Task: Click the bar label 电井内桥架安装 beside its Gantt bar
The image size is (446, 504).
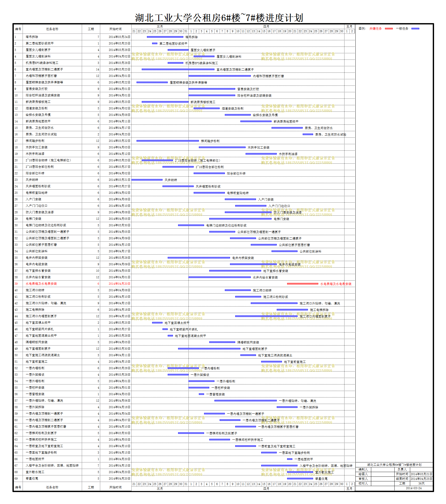Action: [x=243, y=258]
